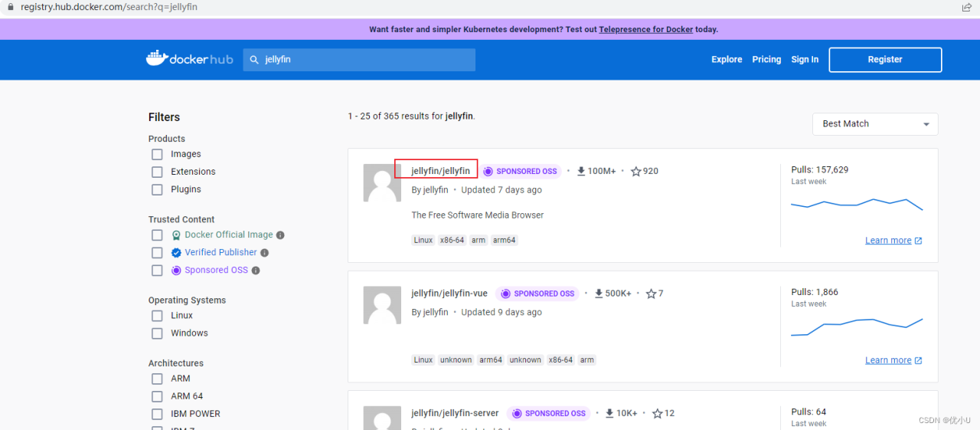Click the browser share icon in address bar

966,7
